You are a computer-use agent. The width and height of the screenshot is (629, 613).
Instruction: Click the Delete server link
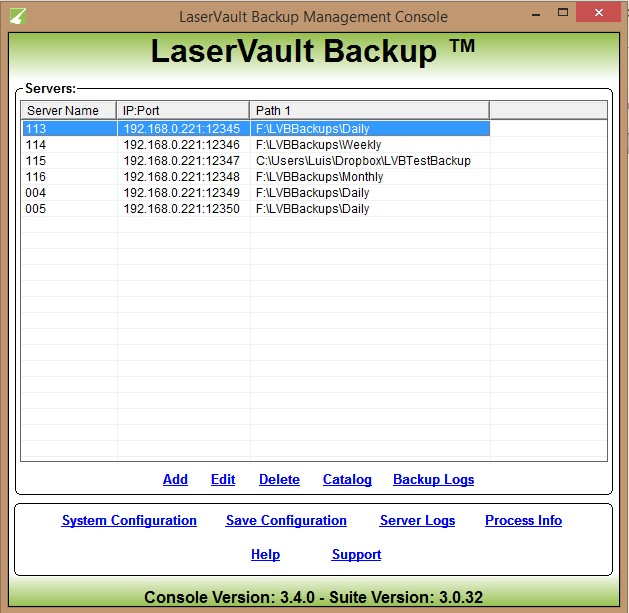pyautogui.click(x=279, y=479)
